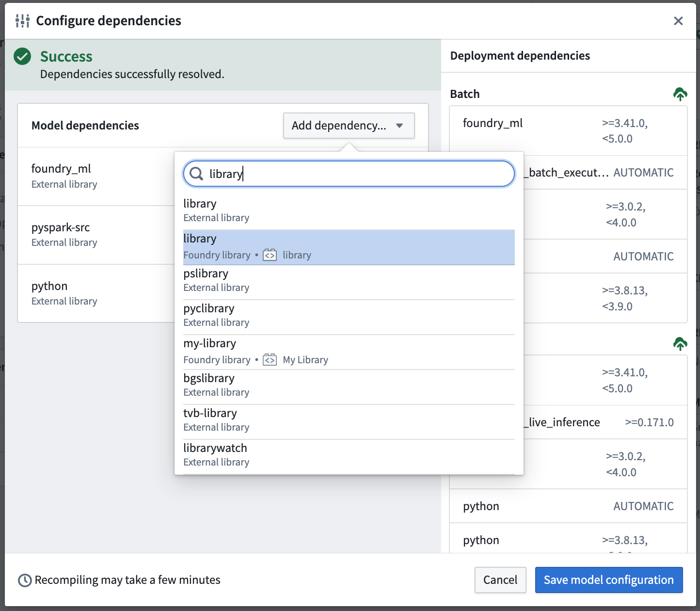The image size is (700, 611).
Task: Choose bgslibrary from the results
Action: 349,387
